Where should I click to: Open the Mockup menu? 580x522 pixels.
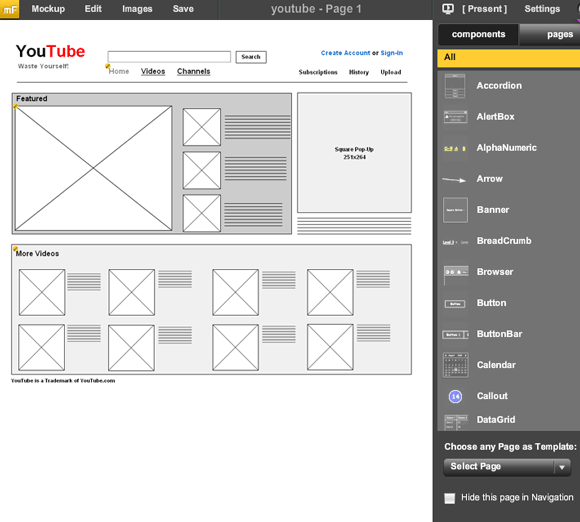[48, 9]
